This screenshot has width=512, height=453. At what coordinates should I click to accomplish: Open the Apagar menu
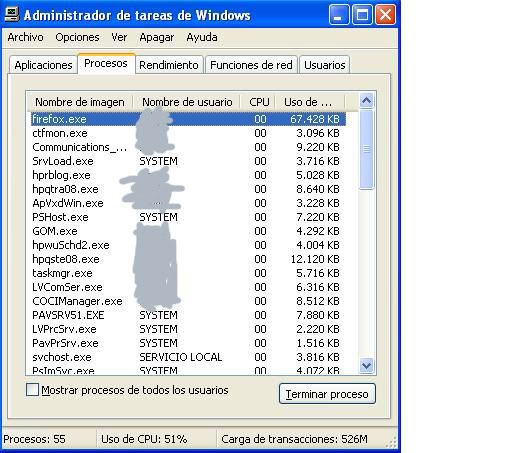point(157,37)
